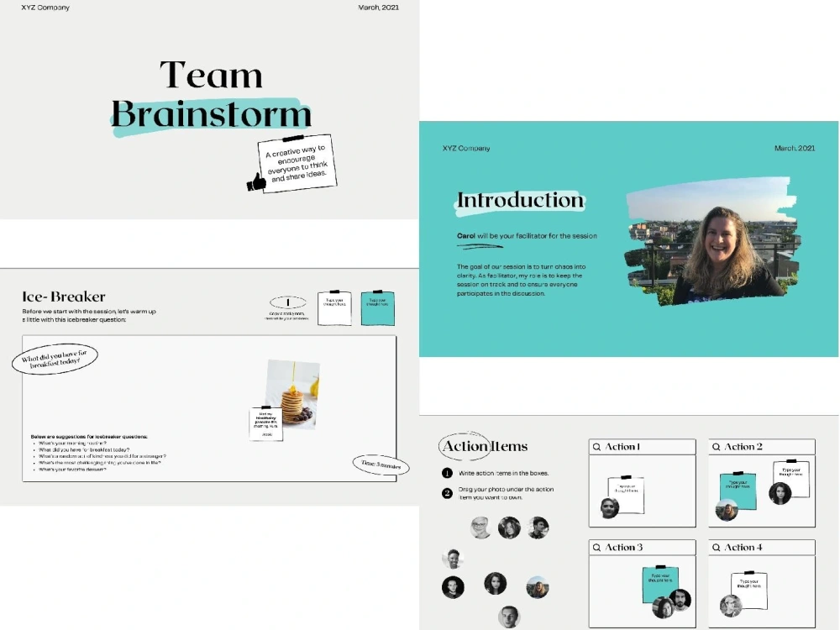Screen dimensions: 840x630
Task: Click the pancake stack photo
Action: [293, 394]
